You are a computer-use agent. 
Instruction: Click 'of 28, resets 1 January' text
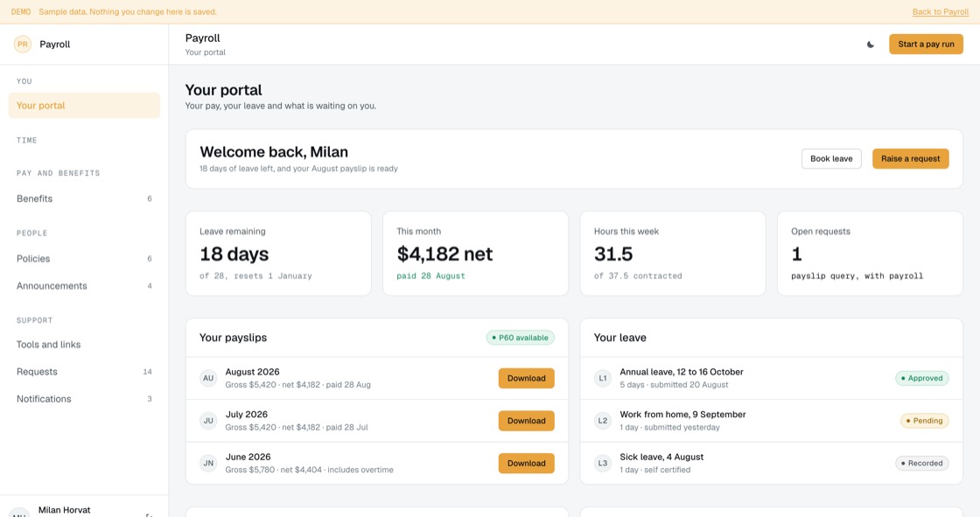pyautogui.click(x=255, y=276)
